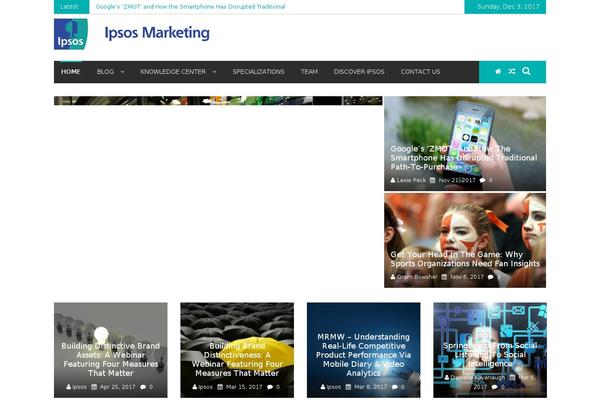Open the home icon in teal bar
This screenshot has height=400, width=600.
[498, 72]
